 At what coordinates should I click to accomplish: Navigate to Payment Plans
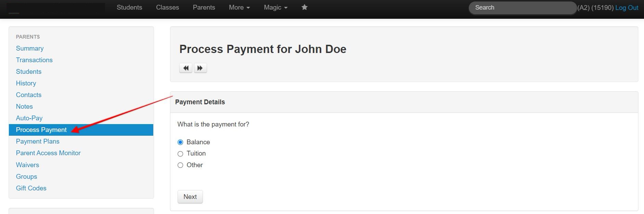[38, 142]
